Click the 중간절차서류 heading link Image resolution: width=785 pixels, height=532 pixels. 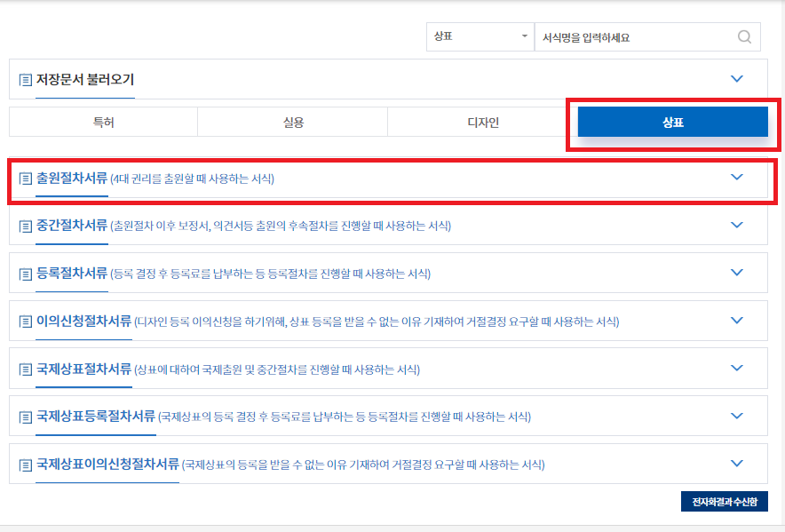(x=72, y=226)
